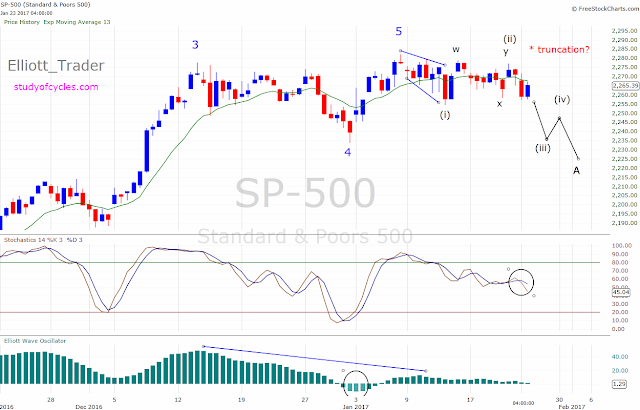The width and height of the screenshot is (640, 410).
Task: Click the date axis label 19
Action: click(x=241, y=400)
